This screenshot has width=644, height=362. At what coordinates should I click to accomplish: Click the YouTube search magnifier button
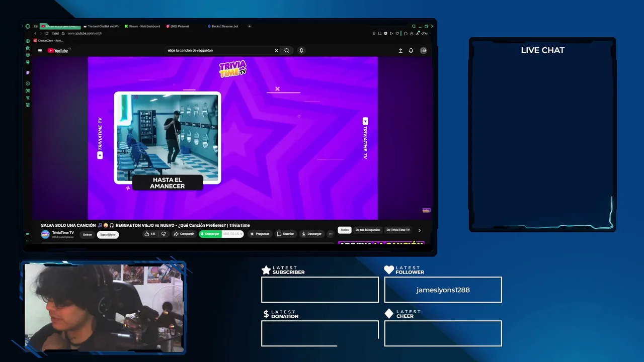click(287, 50)
